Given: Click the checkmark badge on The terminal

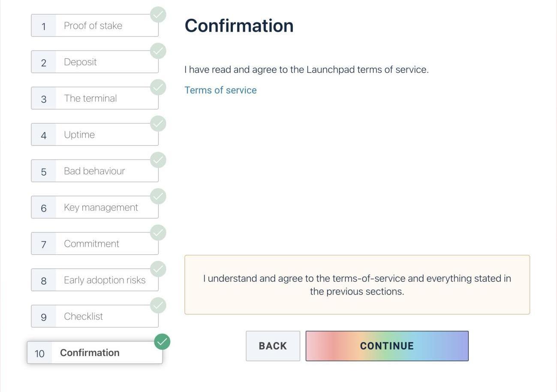Looking at the screenshot, I should pos(158,87).
